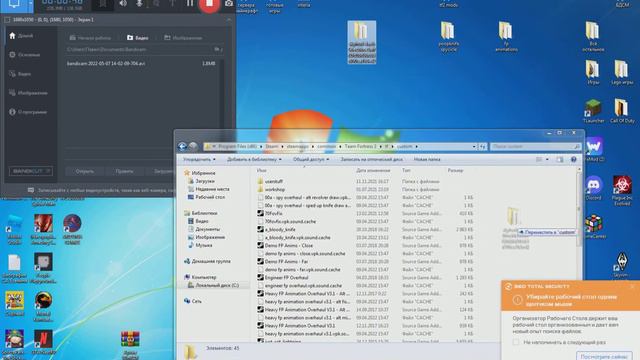Go back in the Explorer window
Image resolution: width=640 pixels, height=360 pixels.
coord(182,146)
